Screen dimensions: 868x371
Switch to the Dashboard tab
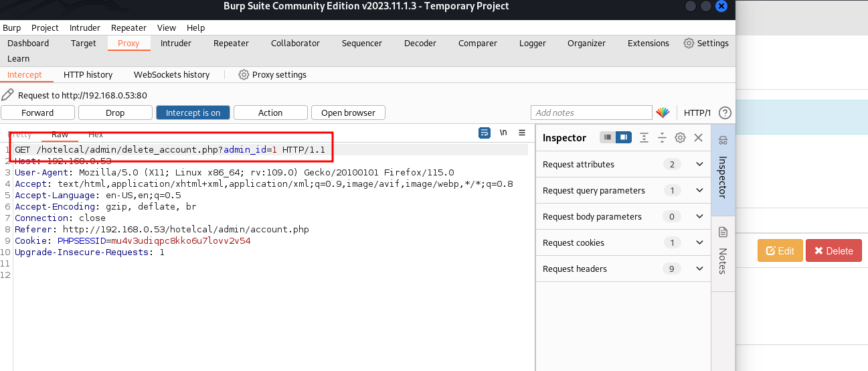tap(28, 43)
